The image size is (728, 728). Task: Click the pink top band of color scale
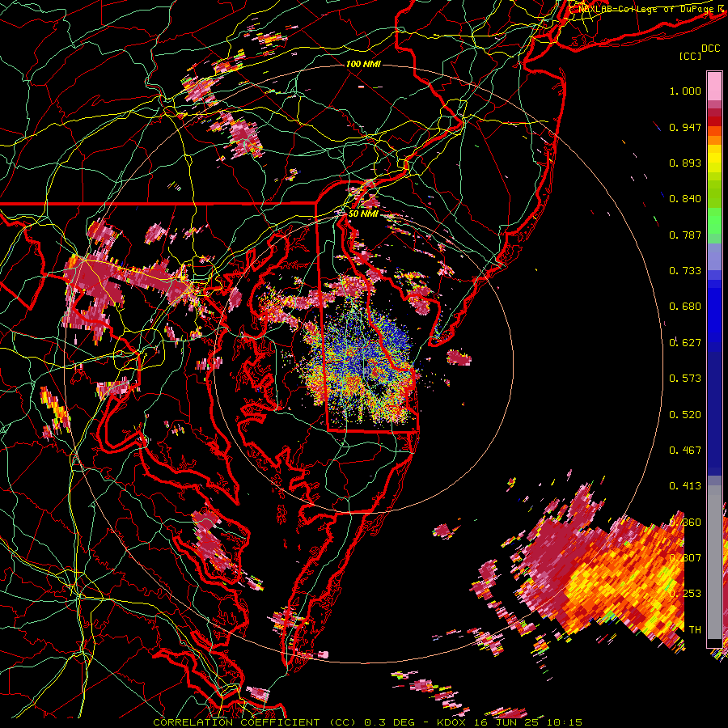tap(714, 87)
